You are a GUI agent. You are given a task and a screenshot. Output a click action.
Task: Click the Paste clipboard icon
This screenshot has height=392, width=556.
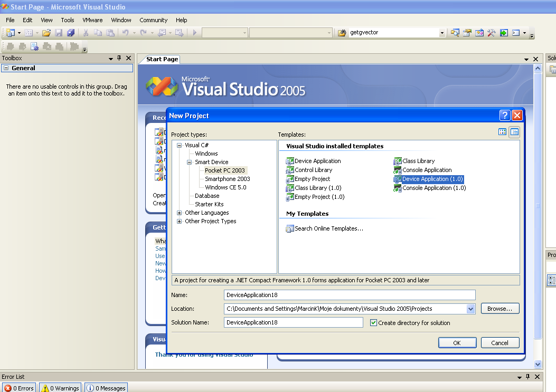click(111, 33)
